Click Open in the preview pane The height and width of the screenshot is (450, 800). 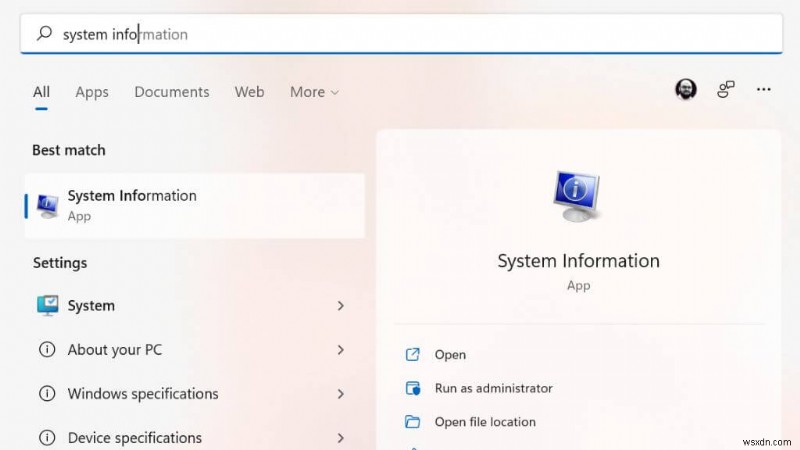click(450, 355)
